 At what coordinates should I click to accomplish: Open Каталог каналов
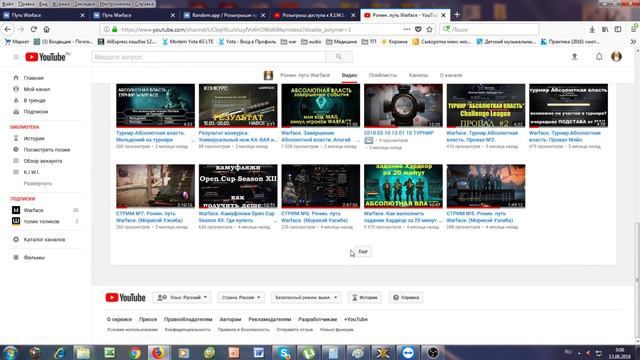[x=44, y=240]
